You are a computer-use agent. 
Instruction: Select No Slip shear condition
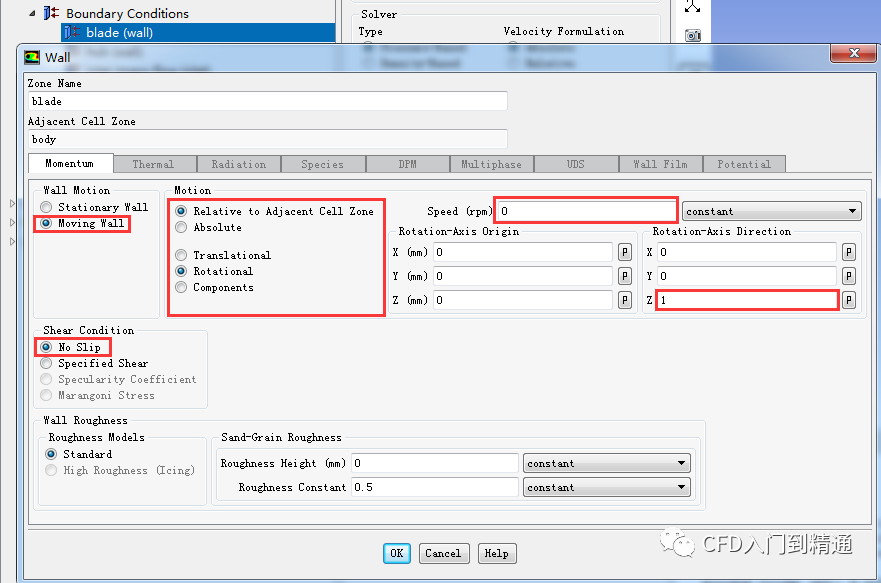coord(47,347)
